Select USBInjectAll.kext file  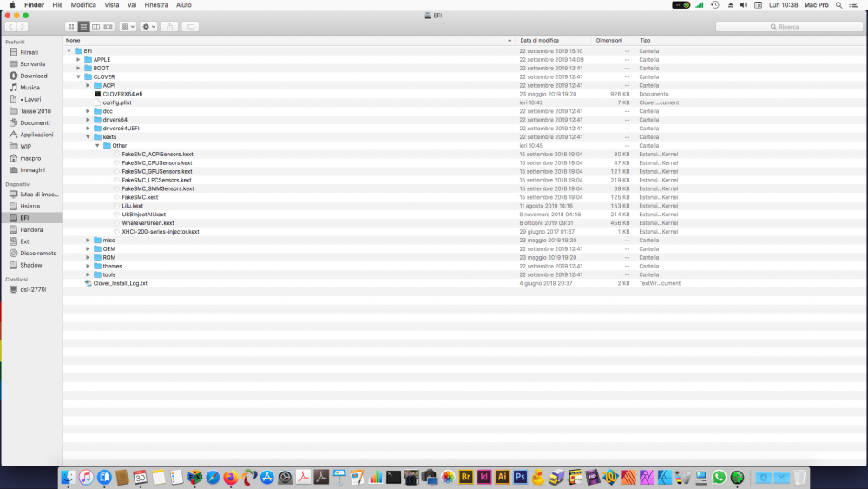click(x=144, y=215)
